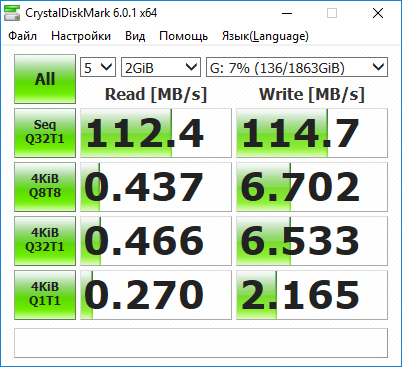Minimize the CrystalDiskMark window
This screenshot has height=367, width=402.
(287, 13)
